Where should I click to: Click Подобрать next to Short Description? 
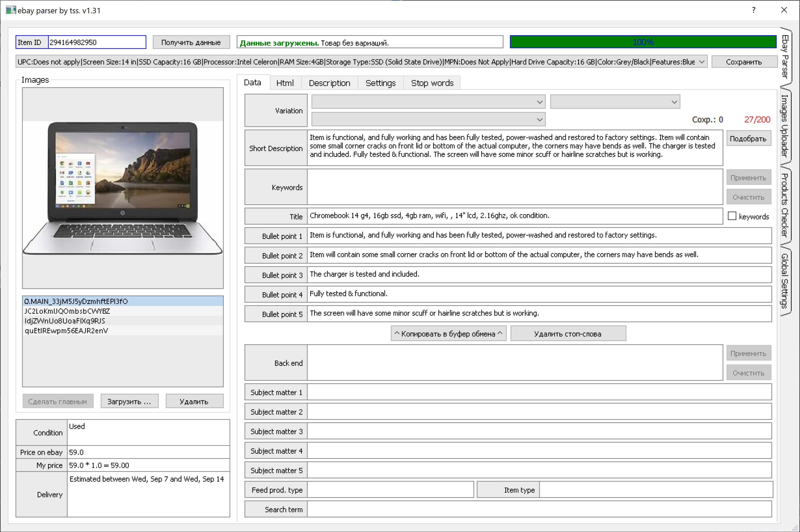[749, 138]
